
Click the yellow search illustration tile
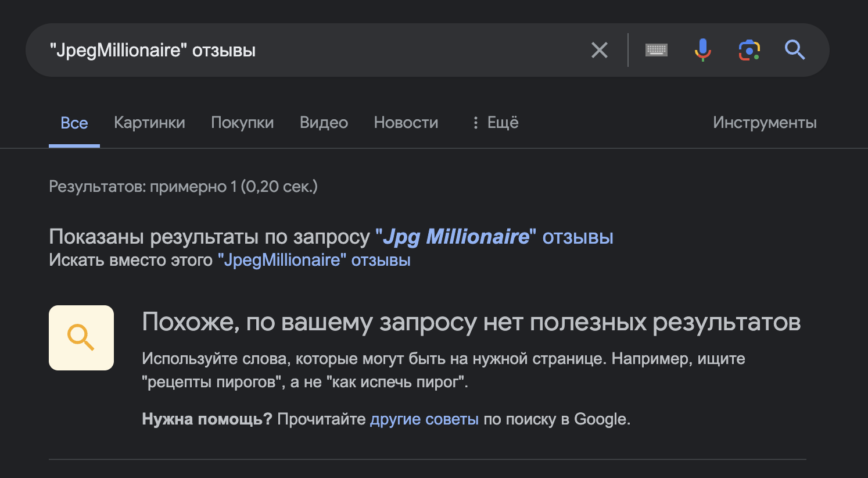tap(81, 338)
